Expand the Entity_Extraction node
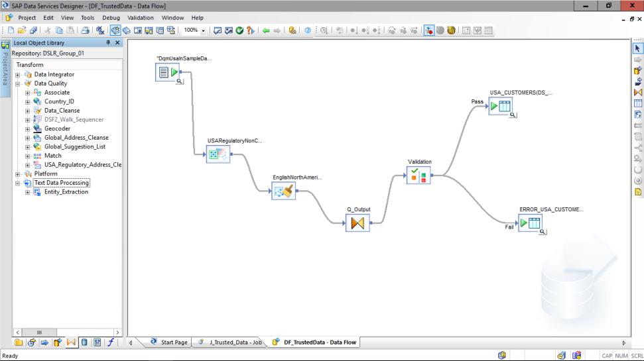This screenshot has height=361, width=644. [27, 192]
